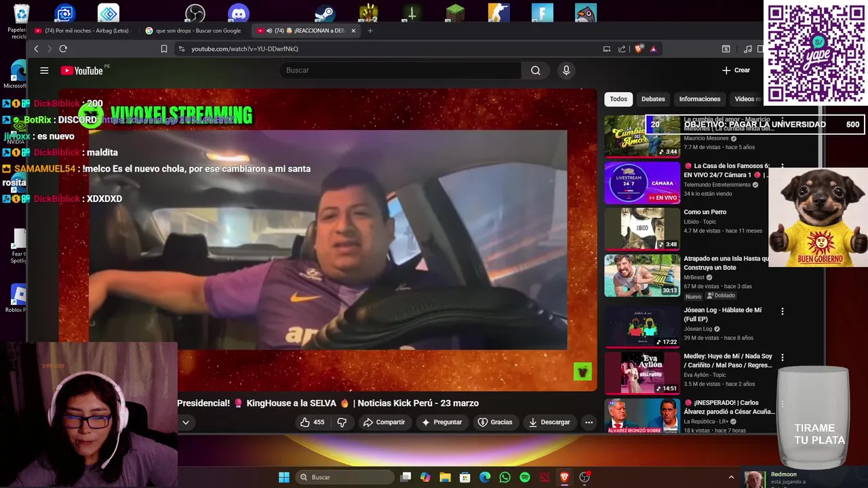Like the video with the thumbs-up 455 button
The image size is (868, 488).
point(312,422)
